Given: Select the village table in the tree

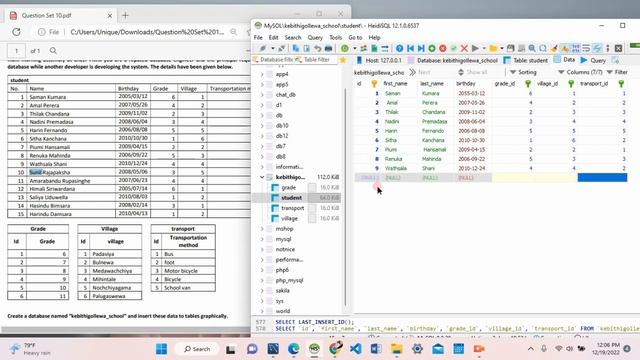Looking at the screenshot, I should (x=289, y=218).
